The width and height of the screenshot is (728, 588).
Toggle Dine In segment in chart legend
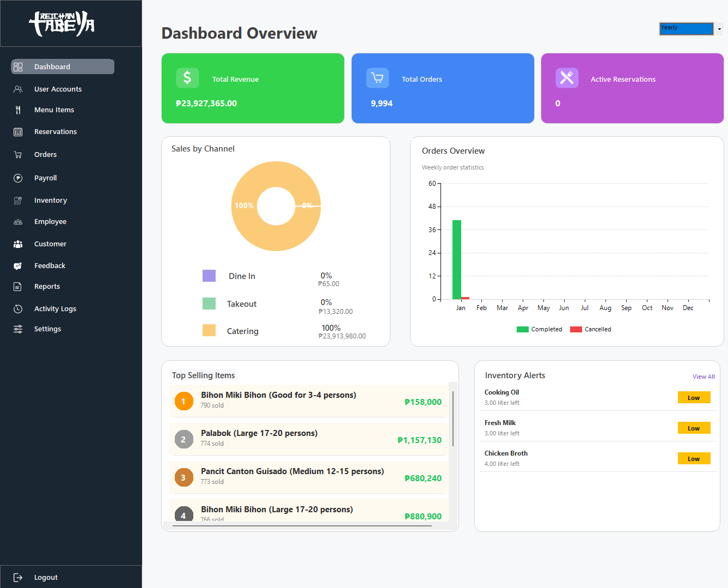pos(209,276)
